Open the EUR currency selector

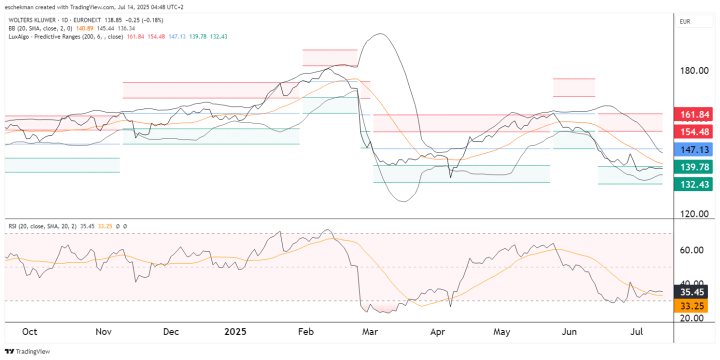(x=694, y=21)
